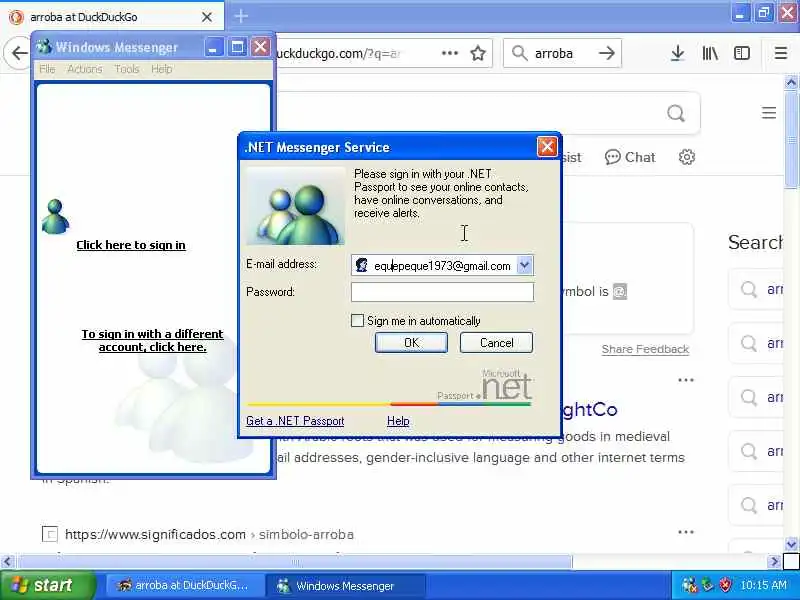Select the arroba at DuckDuckGo tab

click(111, 17)
